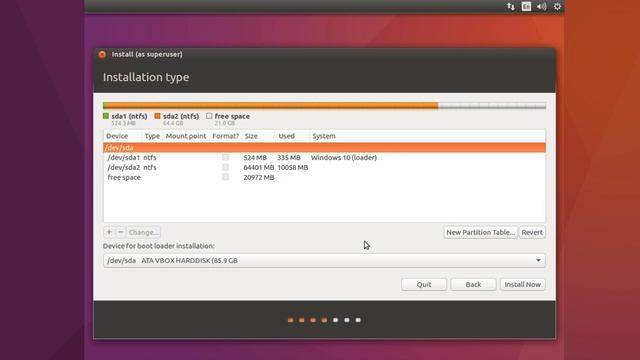Toggle Format checkbox for /dev/sda2
The width and height of the screenshot is (640, 360).
tap(226, 167)
